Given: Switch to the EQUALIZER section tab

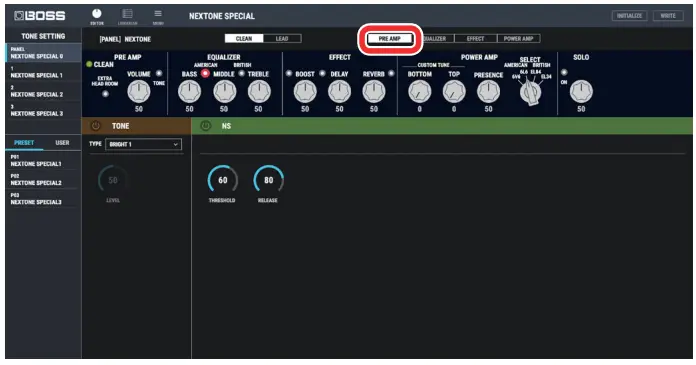Looking at the screenshot, I should click(434, 39).
